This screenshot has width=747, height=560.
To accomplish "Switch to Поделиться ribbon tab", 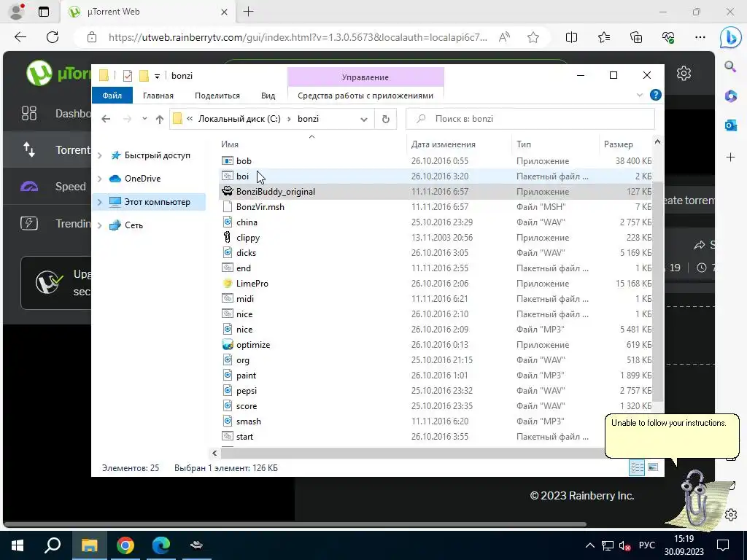I will (217, 96).
